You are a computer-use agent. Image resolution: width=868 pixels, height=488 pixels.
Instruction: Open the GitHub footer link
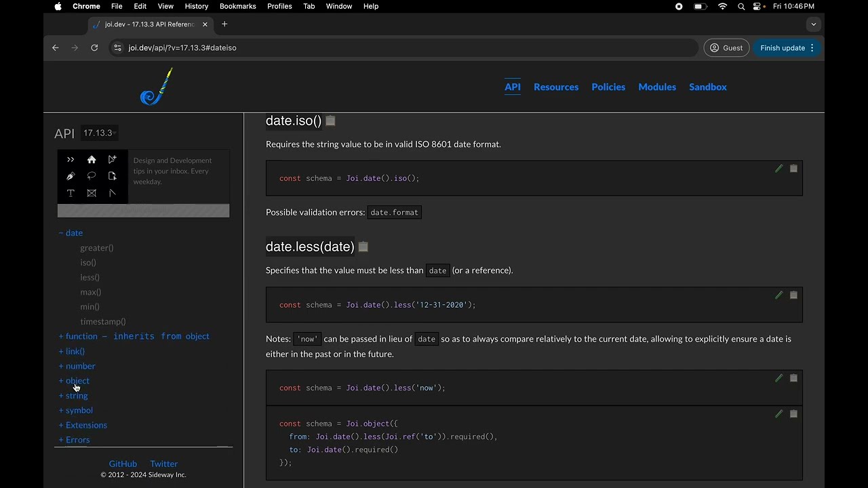click(123, 464)
